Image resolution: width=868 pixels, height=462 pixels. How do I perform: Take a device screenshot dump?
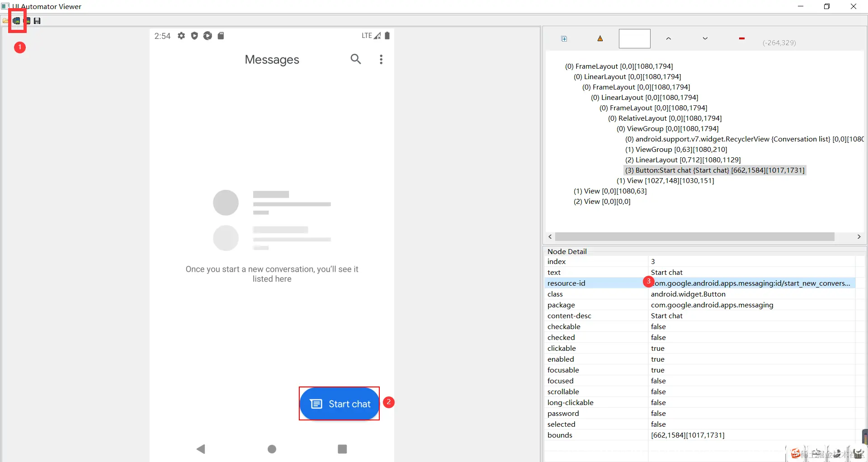(17, 21)
